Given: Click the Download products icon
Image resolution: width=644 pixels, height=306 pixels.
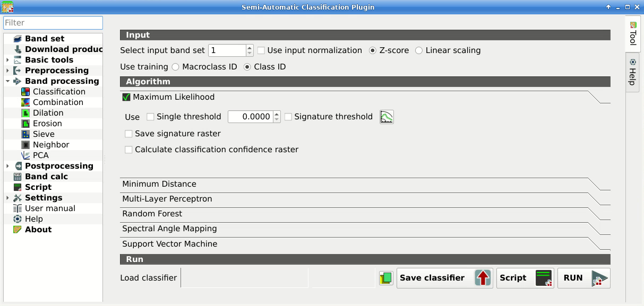Looking at the screenshot, I should point(18,49).
